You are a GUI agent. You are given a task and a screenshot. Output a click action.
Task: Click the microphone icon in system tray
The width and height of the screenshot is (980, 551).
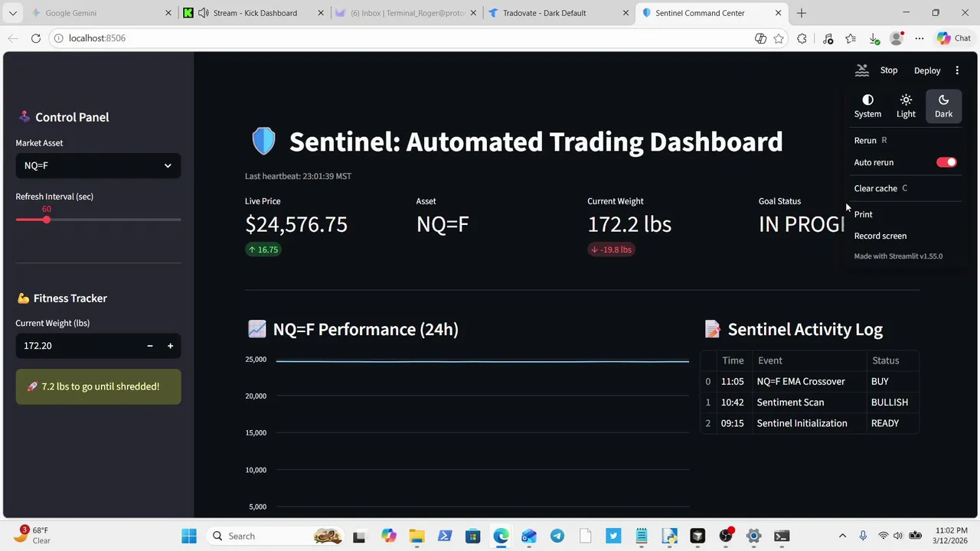coord(863,536)
